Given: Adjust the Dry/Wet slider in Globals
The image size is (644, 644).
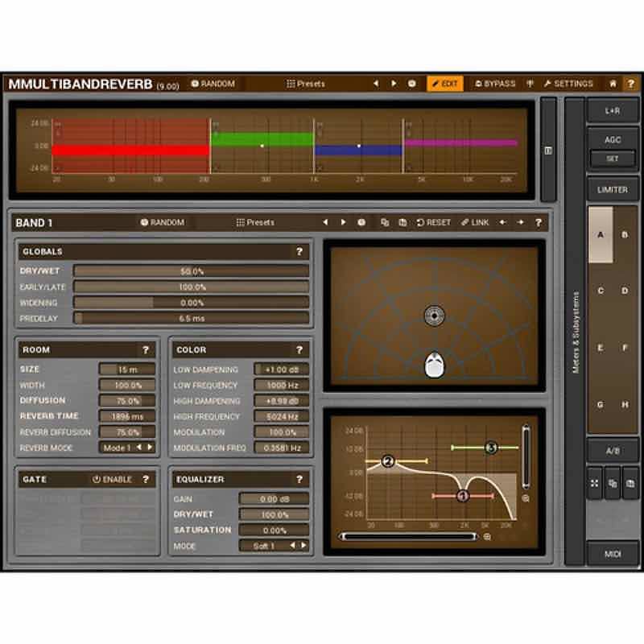Looking at the screenshot, I should coord(189,270).
